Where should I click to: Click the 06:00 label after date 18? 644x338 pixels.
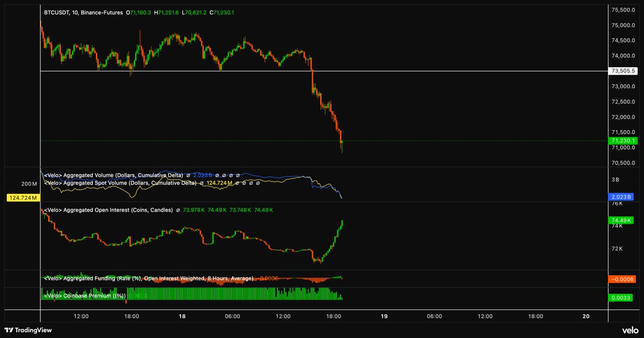pyautogui.click(x=232, y=317)
